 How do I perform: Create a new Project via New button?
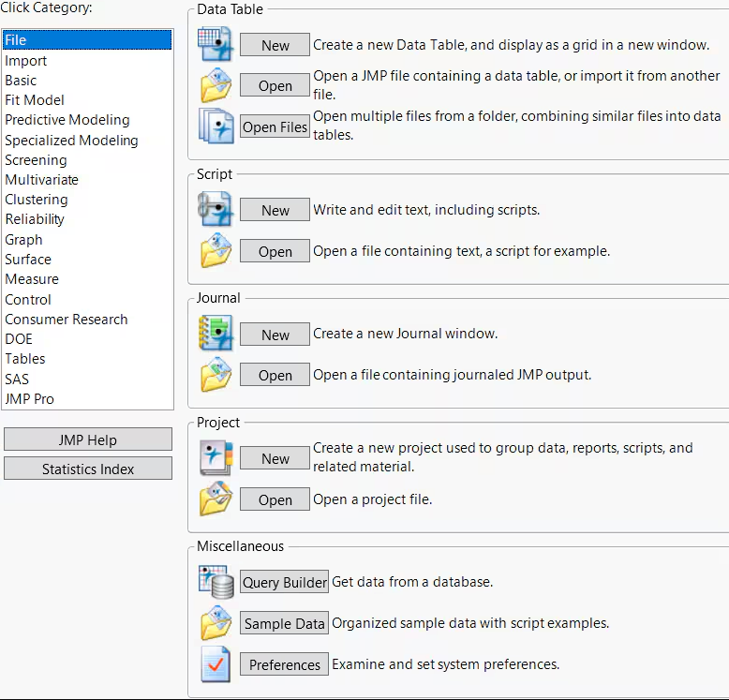(275, 458)
